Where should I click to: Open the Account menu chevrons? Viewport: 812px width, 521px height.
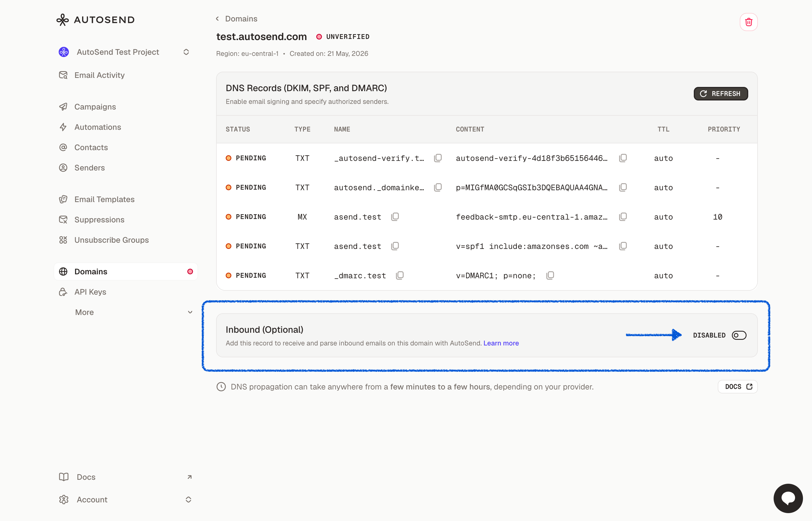click(x=188, y=500)
